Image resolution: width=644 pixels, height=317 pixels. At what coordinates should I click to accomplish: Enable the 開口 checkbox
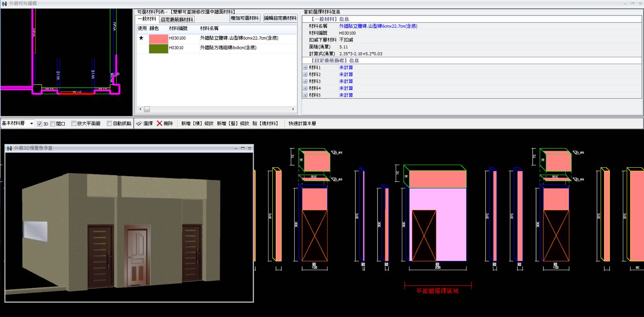[x=53, y=124]
